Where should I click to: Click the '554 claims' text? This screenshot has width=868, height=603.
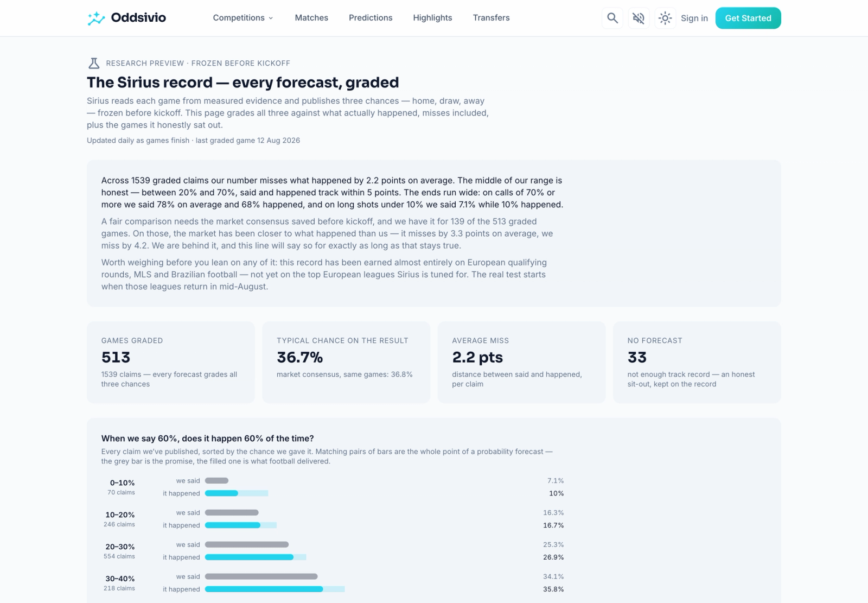tap(119, 556)
